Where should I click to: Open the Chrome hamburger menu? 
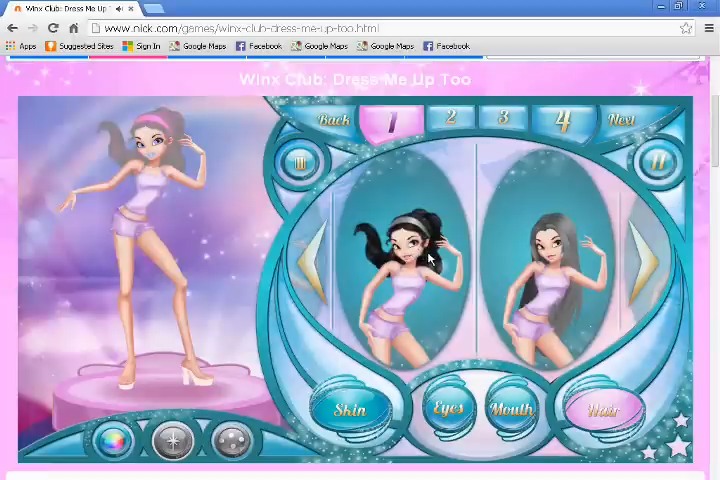tap(709, 28)
